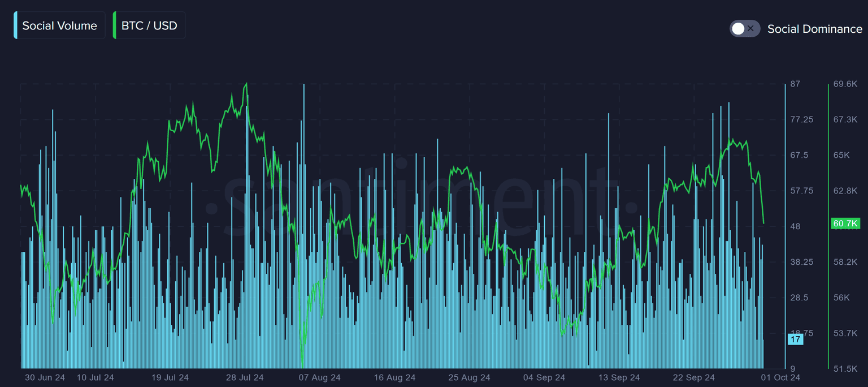Click the 87 social volume axis label
The image size is (868, 387).
pos(795,84)
